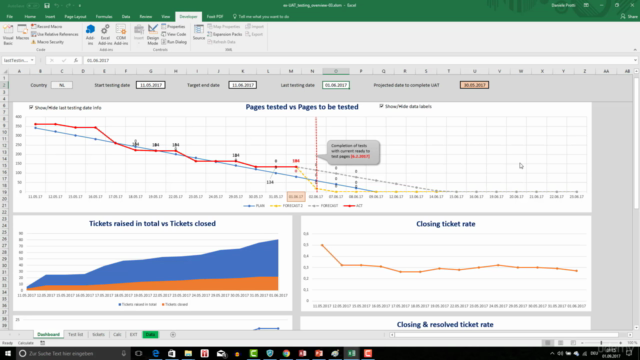The height and width of the screenshot is (360, 640).
Task: Click XML Export
Action: click(254, 34)
